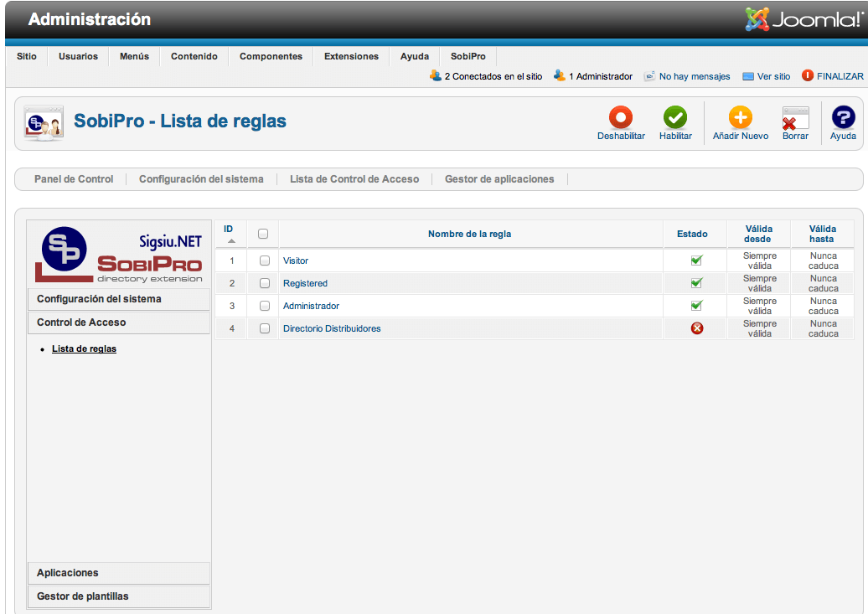The width and height of the screenshot is (868, 614).
Task: Collapse the Control de Acceso sidebar section
Action: point(118,322)
